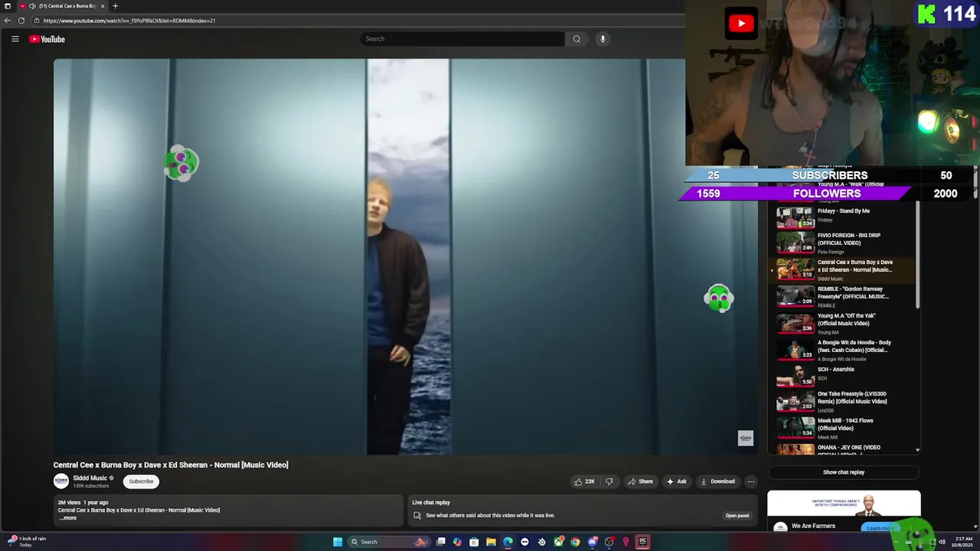Open more actions (three dots) under video
Screen dimensions: 980x551
[x=751, y=481]
